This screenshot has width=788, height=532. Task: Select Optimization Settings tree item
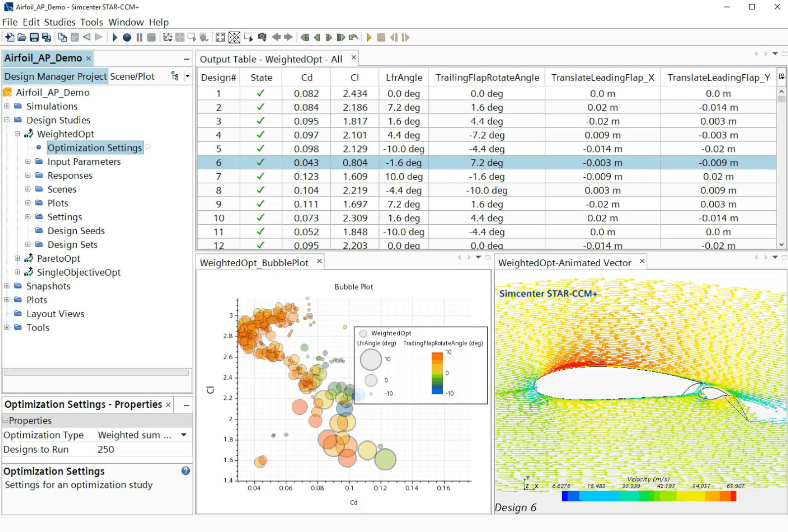95,147
